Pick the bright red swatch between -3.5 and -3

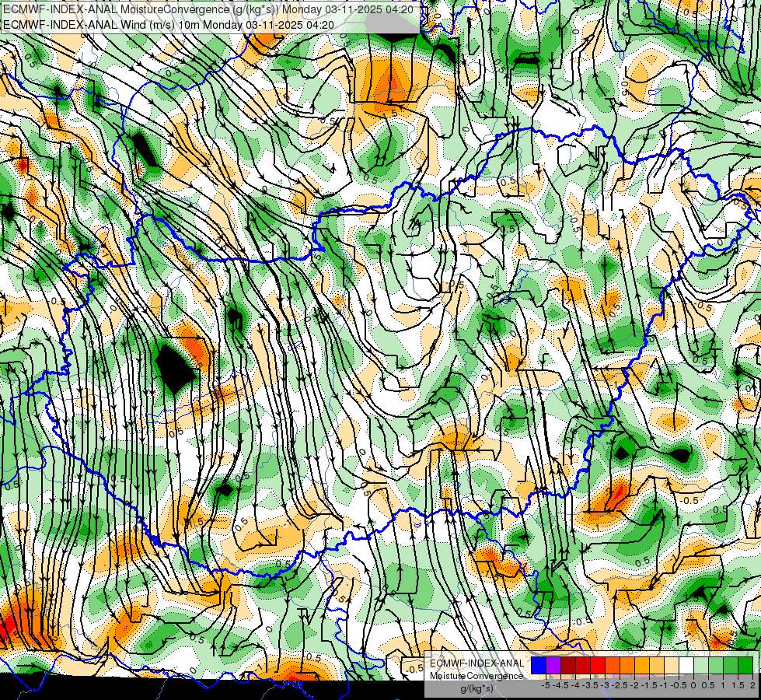click(598, 666)
